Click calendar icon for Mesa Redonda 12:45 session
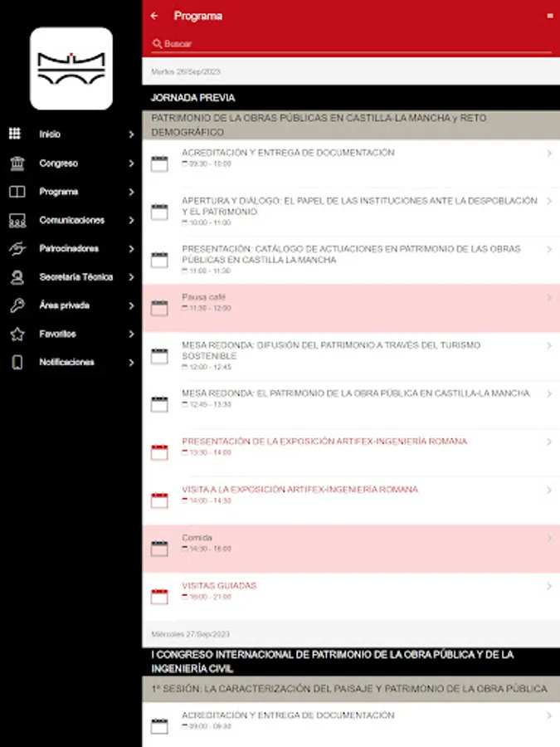Viewport: 560px width, 747px height. coord(159,404)
